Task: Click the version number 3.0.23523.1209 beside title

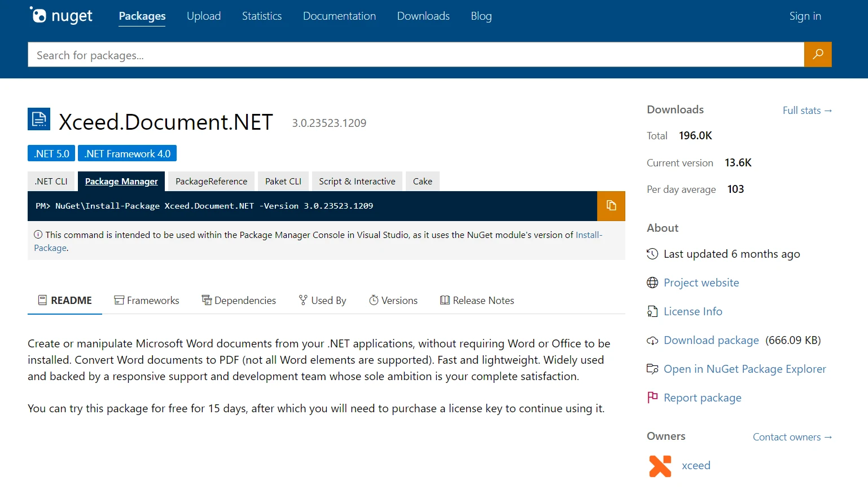Action: pos(329,123)
